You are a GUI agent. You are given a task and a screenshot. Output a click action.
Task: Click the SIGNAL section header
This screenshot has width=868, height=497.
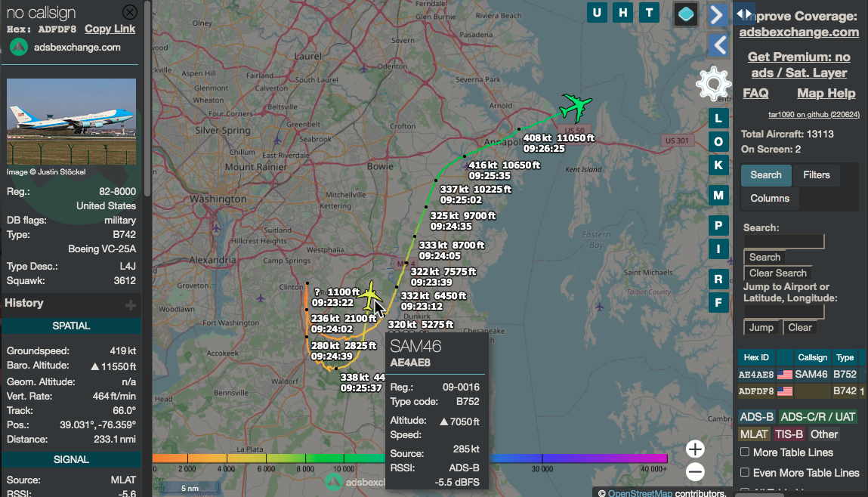(72, 459)
